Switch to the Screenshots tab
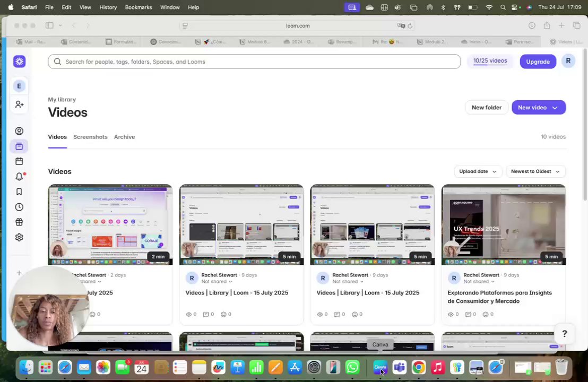The height and width of the screenshot is (382, 588). click(x=90, y=137)
